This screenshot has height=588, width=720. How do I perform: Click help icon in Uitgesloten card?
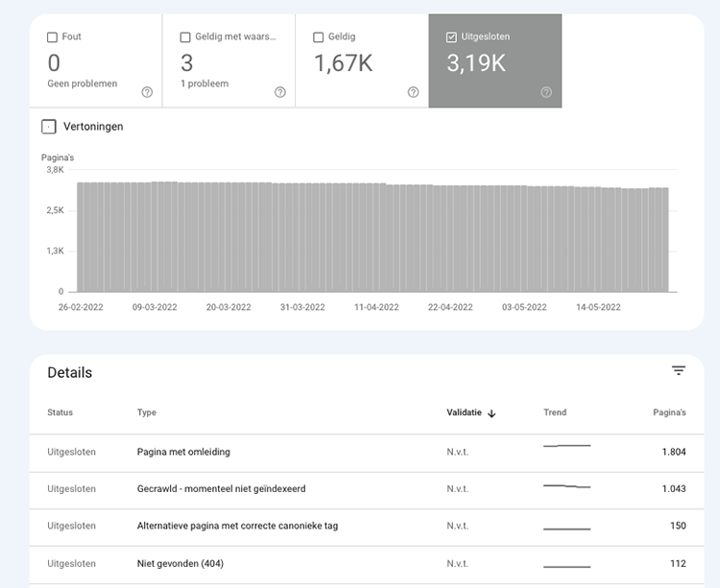coord(546,92)
